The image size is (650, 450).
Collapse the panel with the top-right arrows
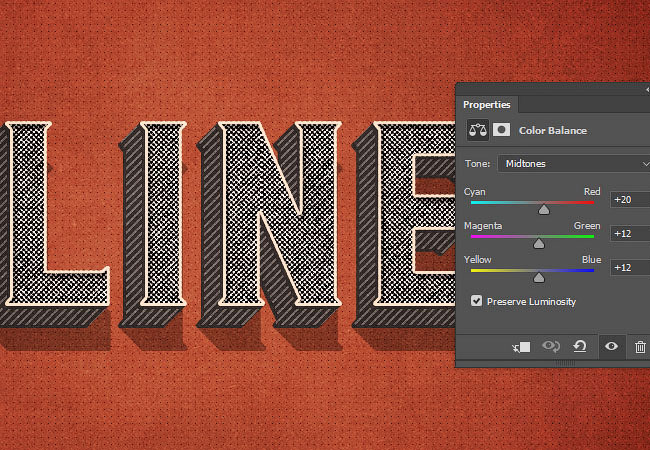(x=647, y=90)
